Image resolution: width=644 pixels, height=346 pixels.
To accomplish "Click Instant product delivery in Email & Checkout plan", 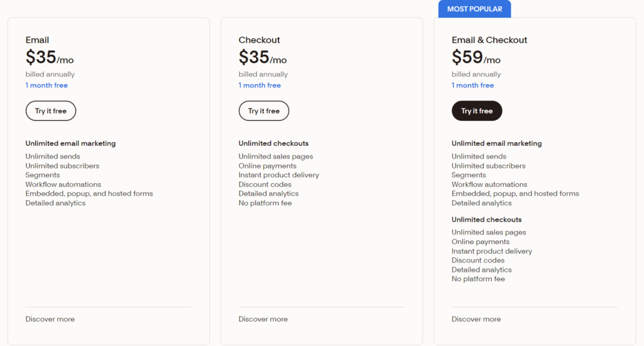I will [x=492, y=251].
